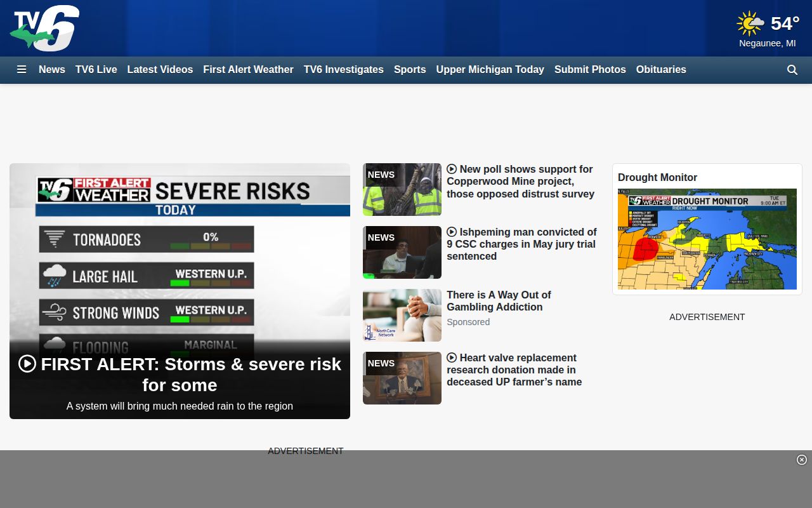Play the FIRST ALERT storms video
Image resolution: width=812 pixels, height=508 pixels.
(27, 364)
